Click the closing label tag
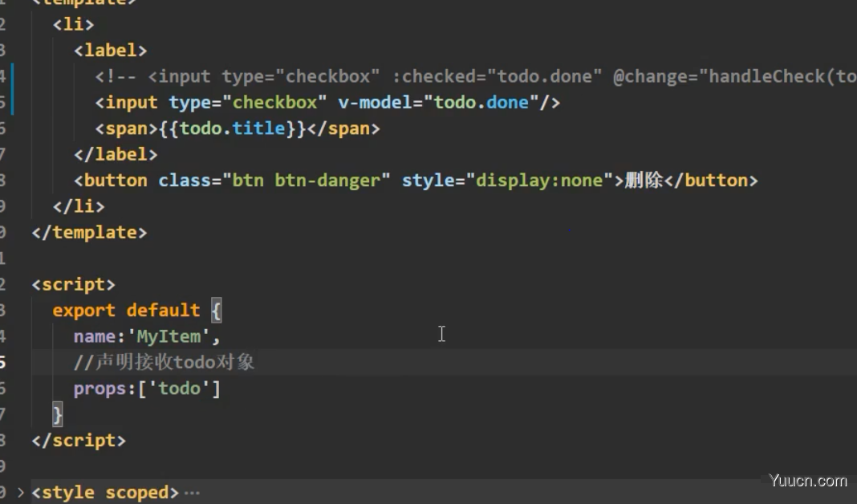The height and width of the screenshot is (504, 857). pos(116,154)
